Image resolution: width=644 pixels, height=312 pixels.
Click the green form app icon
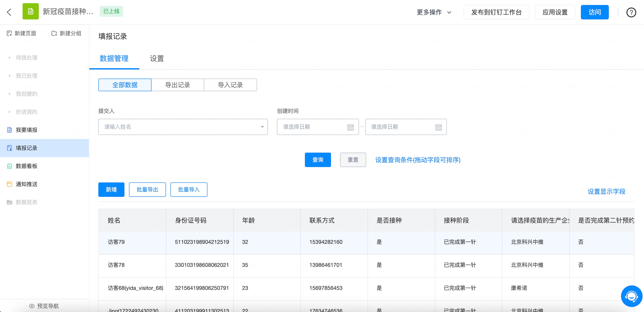click(x=30, y=12)
